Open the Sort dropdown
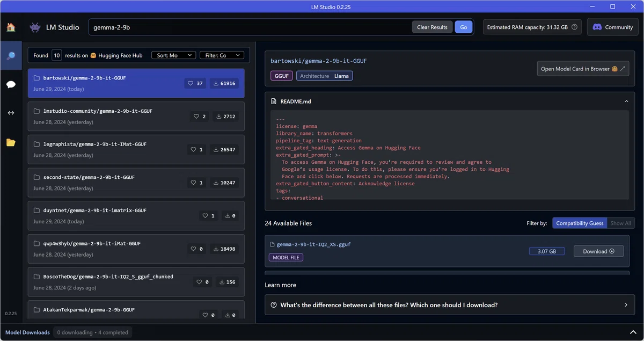The image size is (644, 341). (174, 55)
